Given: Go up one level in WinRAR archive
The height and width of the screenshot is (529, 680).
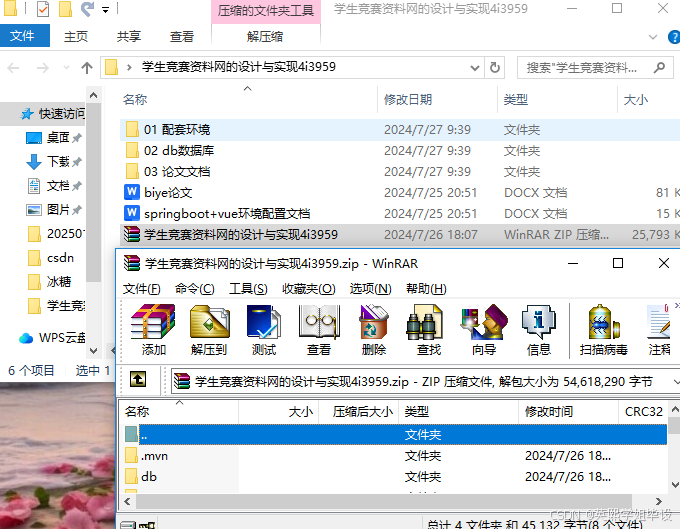Looking at the screenshot, I should tap(138, 379).
